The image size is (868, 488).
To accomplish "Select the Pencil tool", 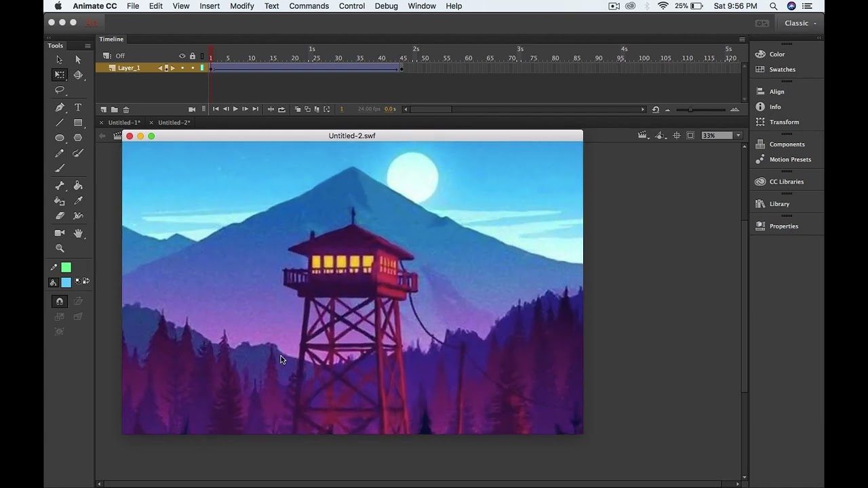I will click(x=60, y=153).
